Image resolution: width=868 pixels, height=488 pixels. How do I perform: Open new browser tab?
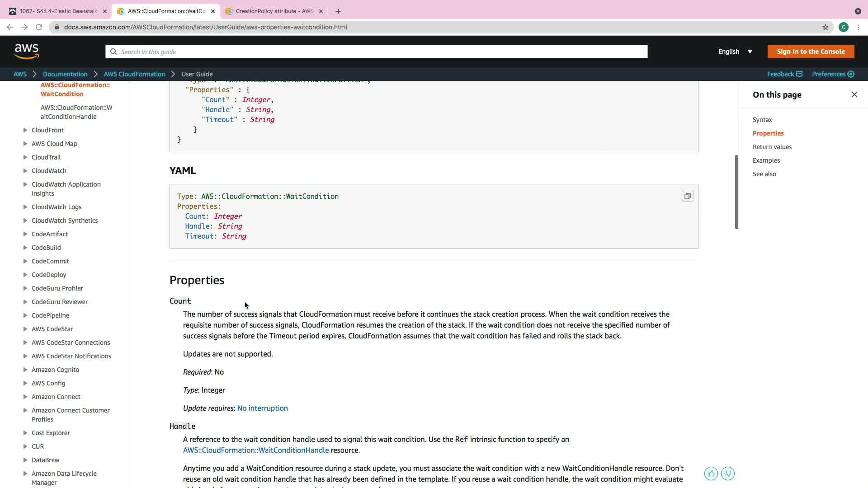[338, 11]
